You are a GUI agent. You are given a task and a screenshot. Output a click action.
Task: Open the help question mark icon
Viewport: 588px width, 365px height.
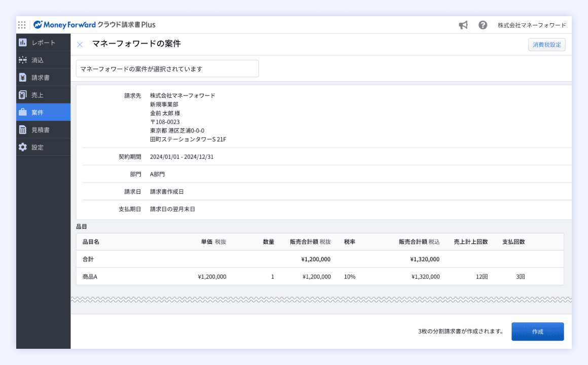[x=483, y=25]
